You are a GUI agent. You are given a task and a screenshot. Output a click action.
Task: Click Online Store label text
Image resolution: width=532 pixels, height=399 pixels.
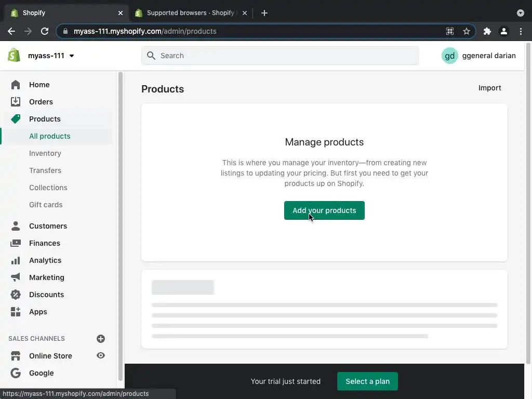(50, 355)
